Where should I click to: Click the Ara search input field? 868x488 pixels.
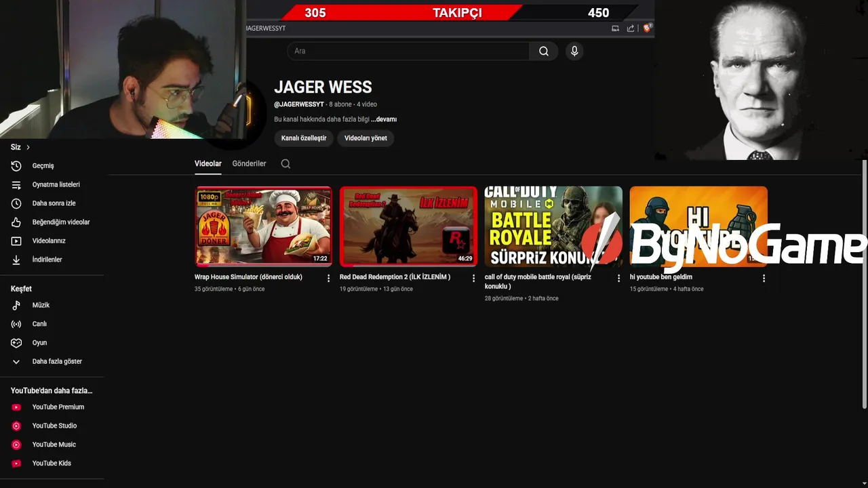click(x=408, y=51)
